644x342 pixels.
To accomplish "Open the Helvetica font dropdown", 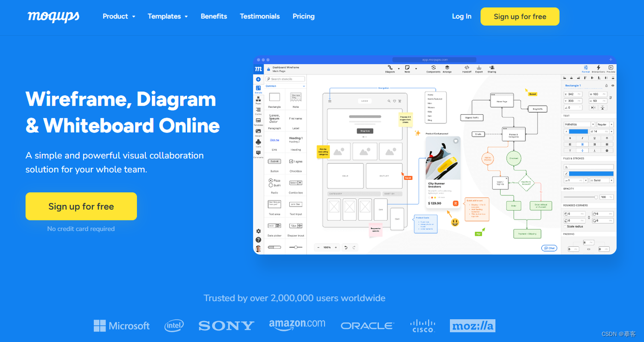I will [x=579, y=124].
